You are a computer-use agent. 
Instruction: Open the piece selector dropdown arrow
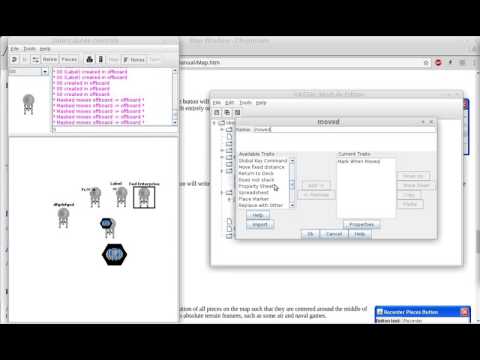point(45,72)
